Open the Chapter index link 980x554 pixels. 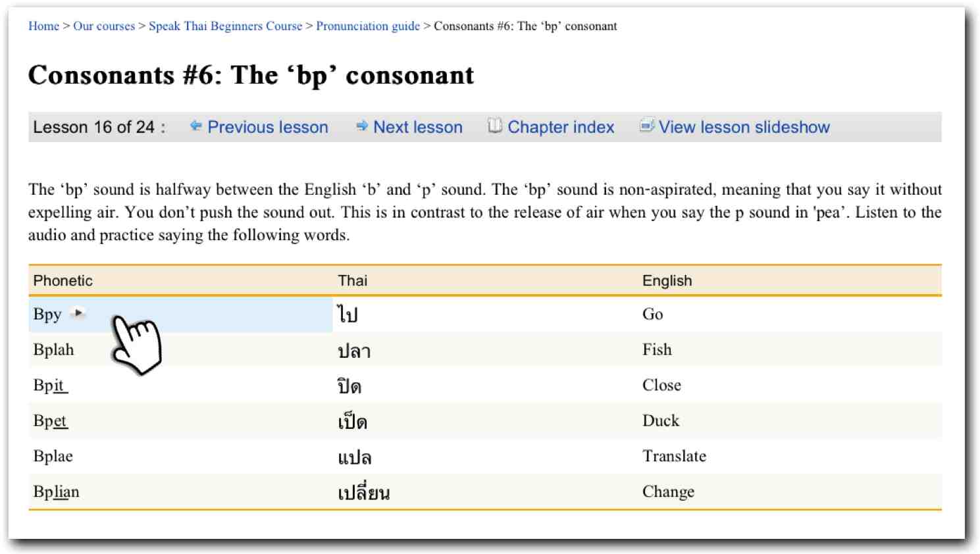[x=561, y=128]
